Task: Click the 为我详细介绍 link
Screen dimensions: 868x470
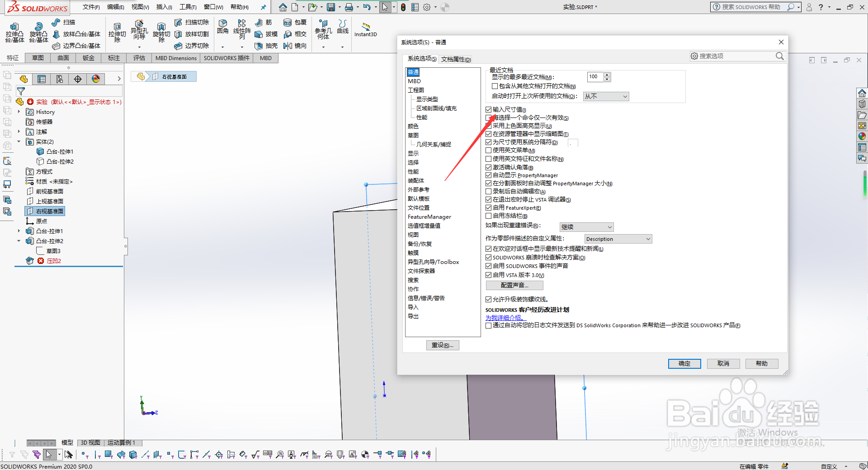Action: (x=505, y=317)
